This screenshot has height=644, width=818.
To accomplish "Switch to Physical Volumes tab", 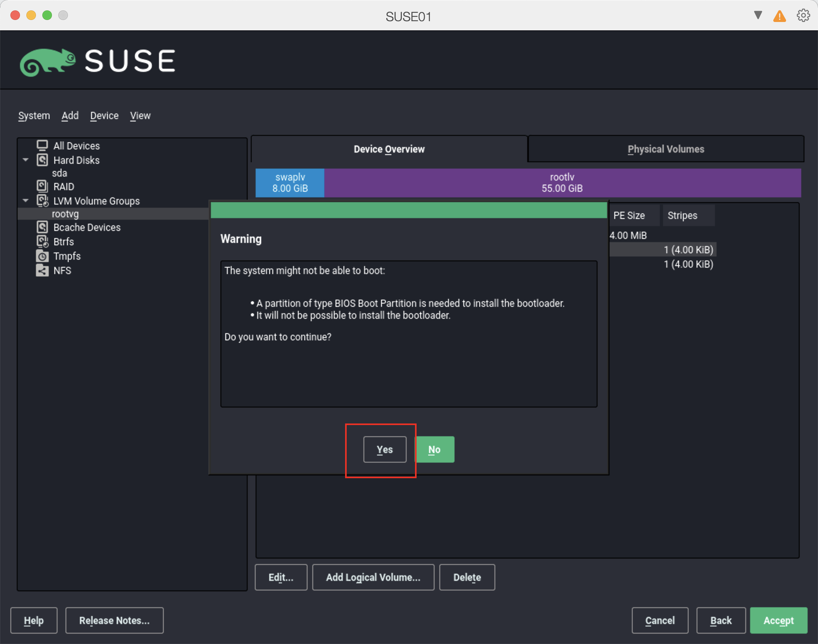I will click(x=665, y=149).
